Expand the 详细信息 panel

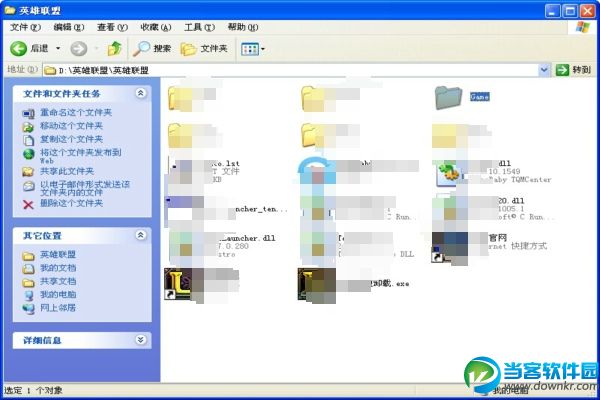141,340
